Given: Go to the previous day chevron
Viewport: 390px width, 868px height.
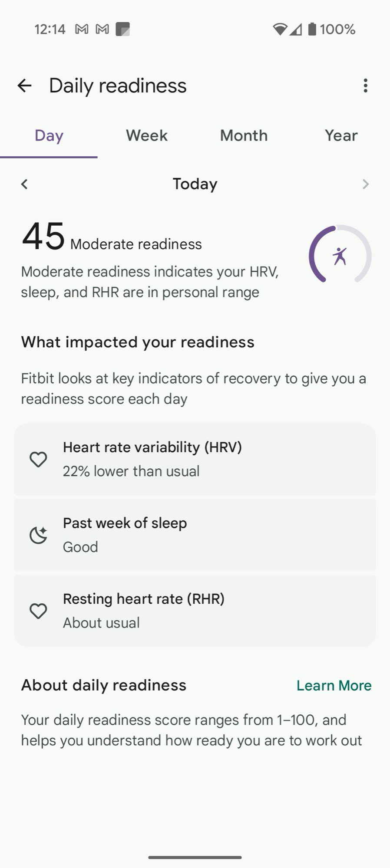Looking at the screenshot, I should (x=24, y=184).
